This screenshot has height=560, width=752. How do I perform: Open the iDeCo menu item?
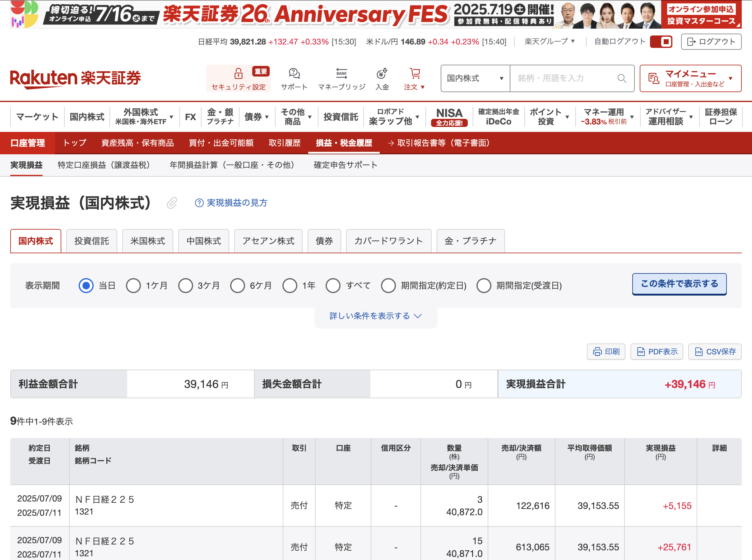coord(498,117)
